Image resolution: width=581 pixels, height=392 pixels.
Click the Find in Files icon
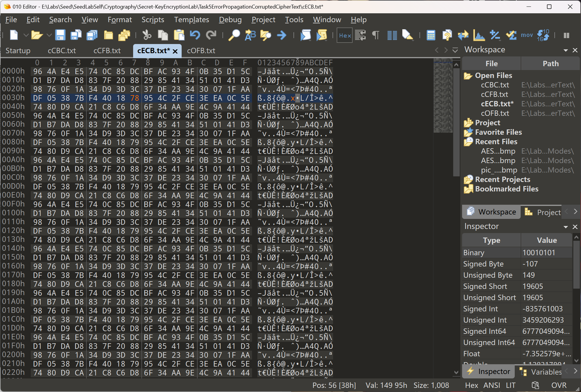(x=266, y=35)
